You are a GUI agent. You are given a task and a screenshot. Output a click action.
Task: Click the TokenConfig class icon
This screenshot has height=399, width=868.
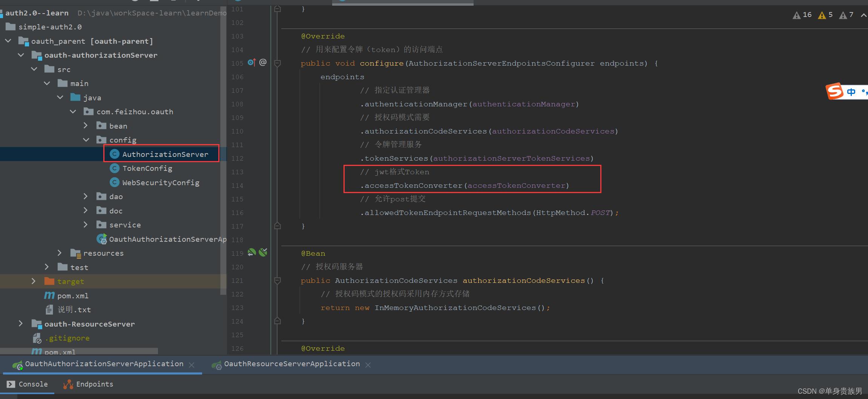click(x=115, y=168)
